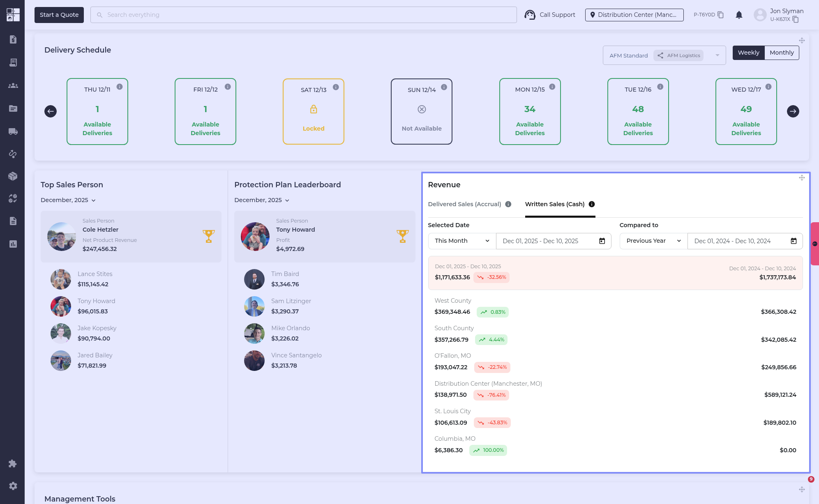Screen dimensions: 819x504
Task: Click the notification bell icon
Action: [x=739, y=15]
